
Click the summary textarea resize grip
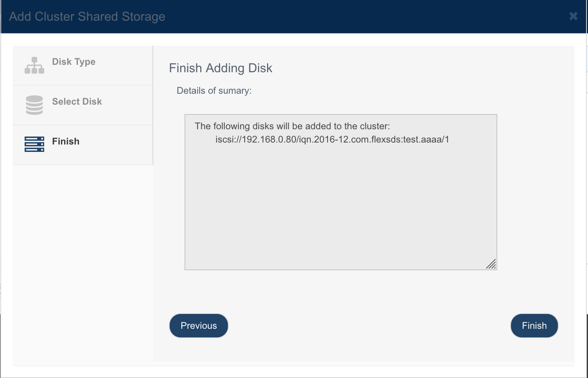pos(491,264)
